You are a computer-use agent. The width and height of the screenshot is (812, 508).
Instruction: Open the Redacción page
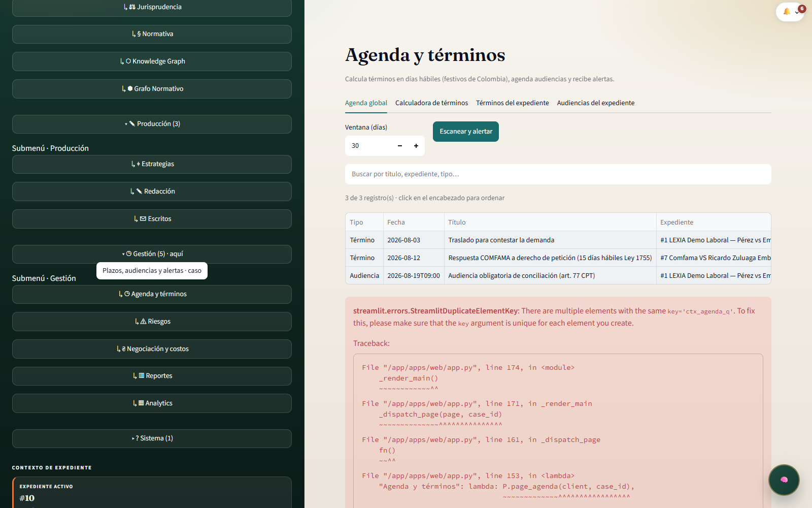tap(152, 192)
